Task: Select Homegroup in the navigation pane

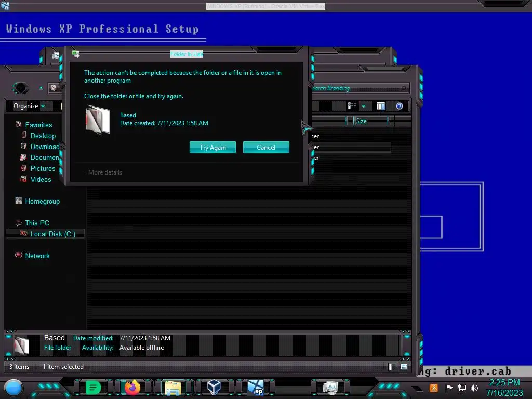Action: pos(43,201)
